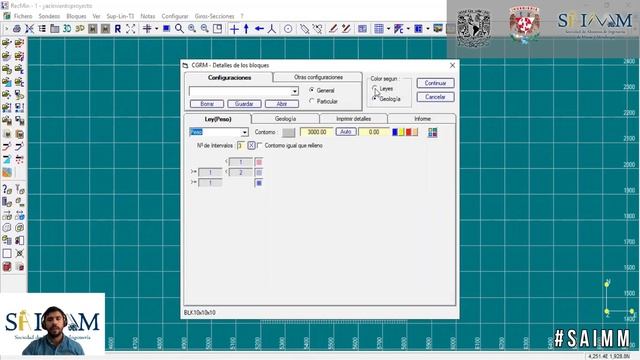Click the Nº de intervalos input field
The height and width of the screenshot is (360, 640).
tap(241, 145)
